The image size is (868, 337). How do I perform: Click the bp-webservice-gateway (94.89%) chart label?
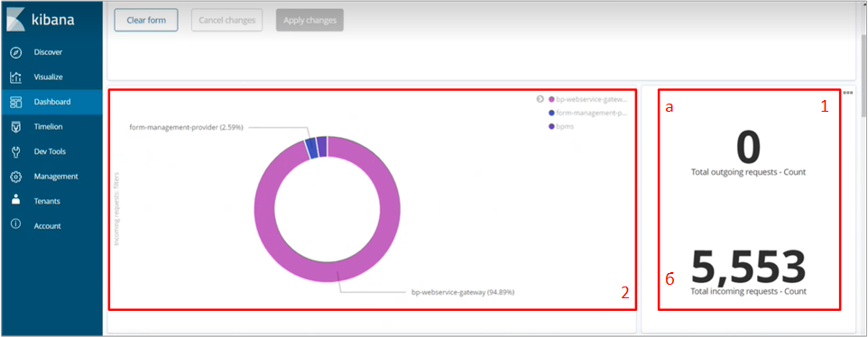tap(463, 292)
